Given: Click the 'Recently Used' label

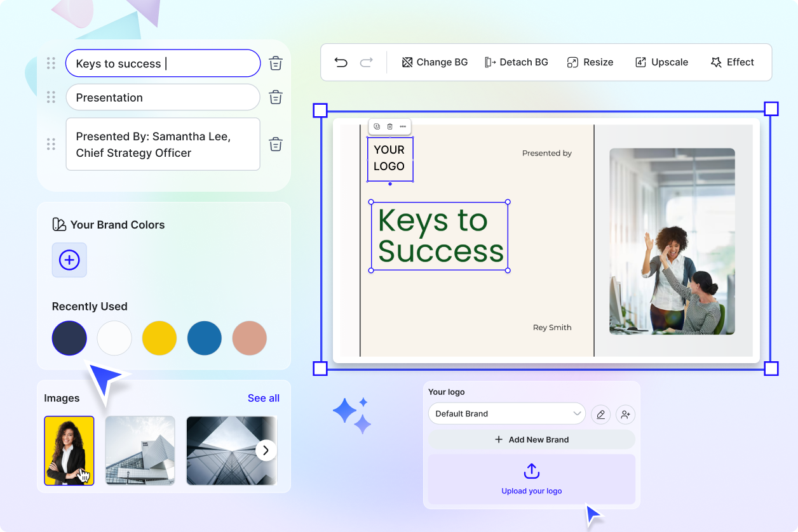Looking at the screenshot, I should [90, 307].
